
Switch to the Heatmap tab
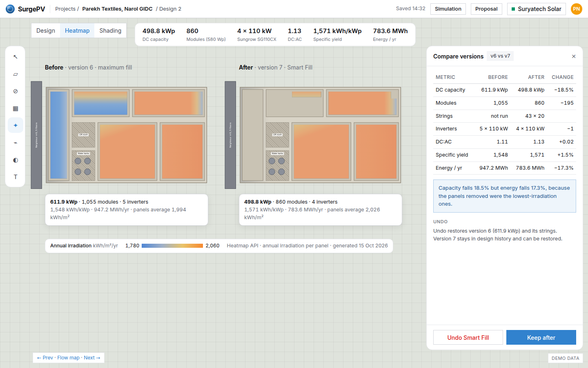(x=77, y=31)
